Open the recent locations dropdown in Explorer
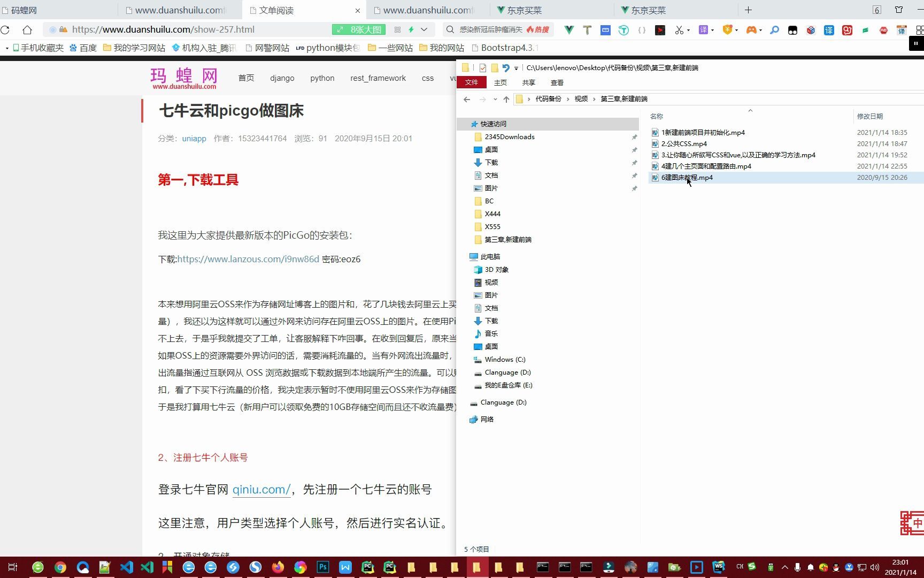The image size is (924, 578). pyautogui.click(x=495, y=99)
